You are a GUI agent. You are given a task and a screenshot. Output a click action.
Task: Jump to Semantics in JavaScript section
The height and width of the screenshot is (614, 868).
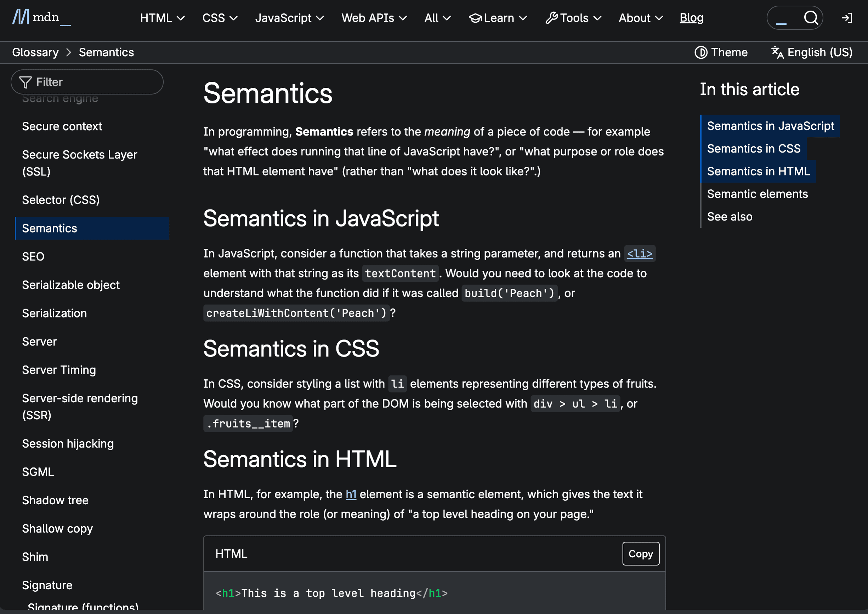pos(770,126)
